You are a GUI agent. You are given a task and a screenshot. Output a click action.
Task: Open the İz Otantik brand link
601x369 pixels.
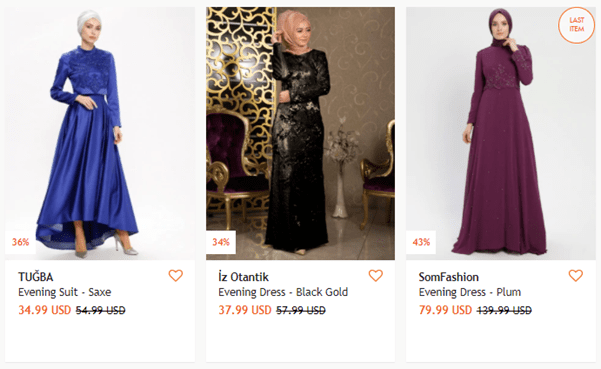(243, 277)
